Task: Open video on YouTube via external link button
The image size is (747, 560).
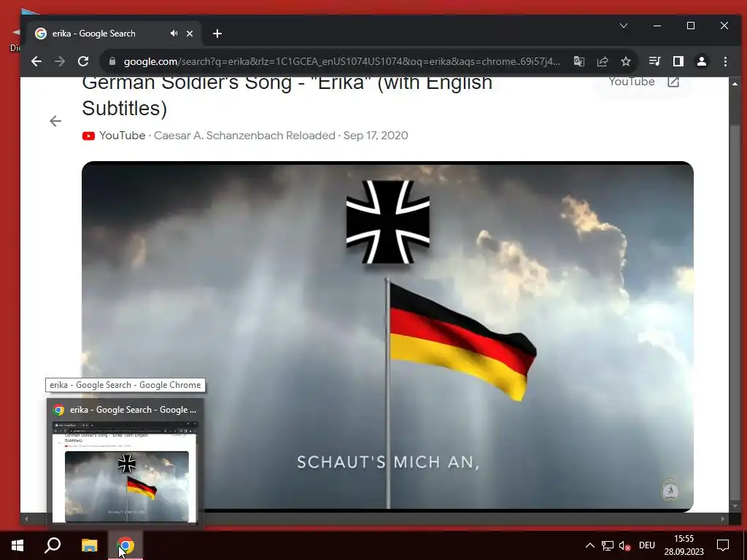Action: pos(643,82)
